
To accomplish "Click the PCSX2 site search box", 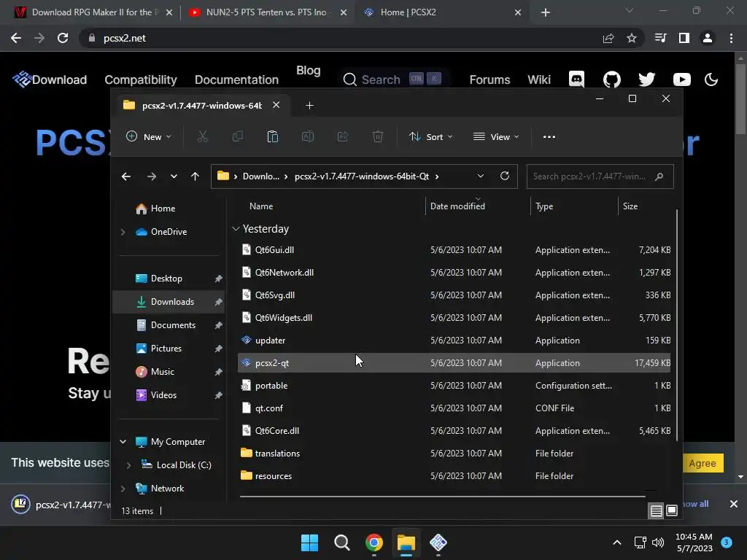I will tap(393, 79).
